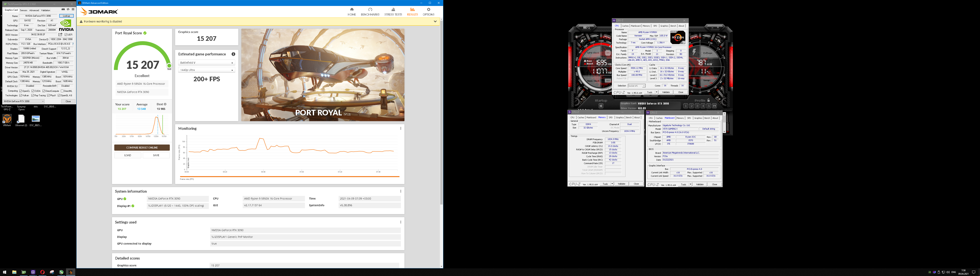This screenshot has height=276, width=980.
Task: Click Afterburner profile slot 1 button
Action: [x=686, y=106]
